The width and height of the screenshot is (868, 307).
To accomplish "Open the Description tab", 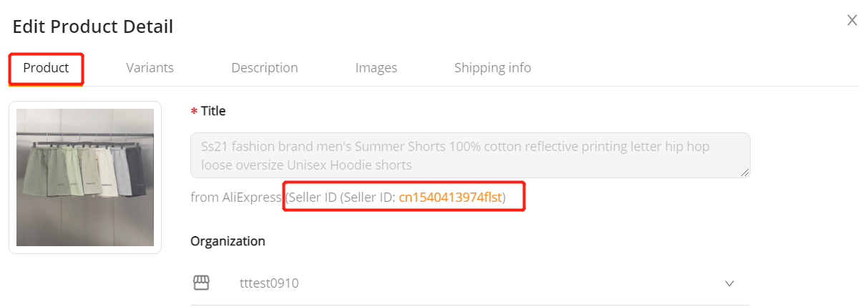I will [264, 68].
